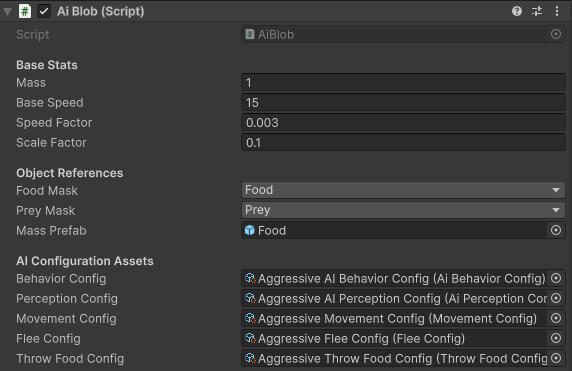Click the Flee Config asset icon
572x371 pixels.
pyautogui.click(x=250, y=339)
